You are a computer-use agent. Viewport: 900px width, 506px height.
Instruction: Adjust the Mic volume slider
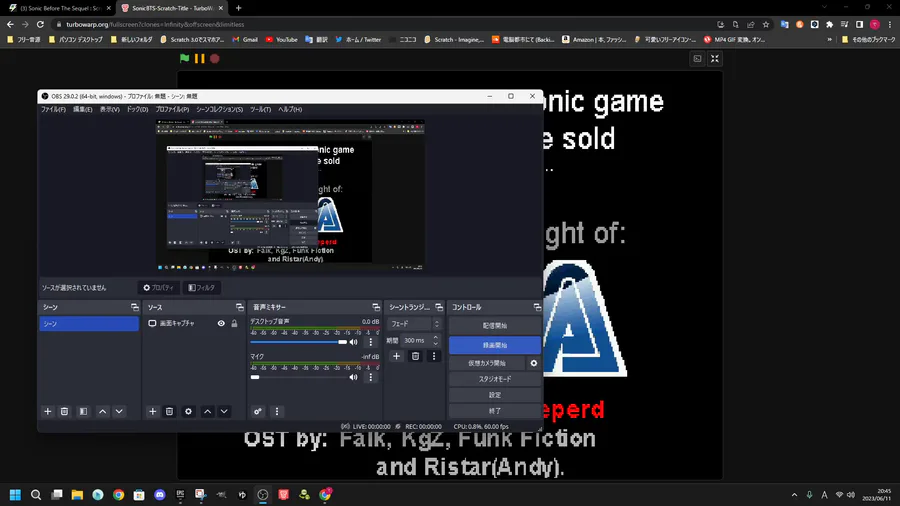(298, 377)
